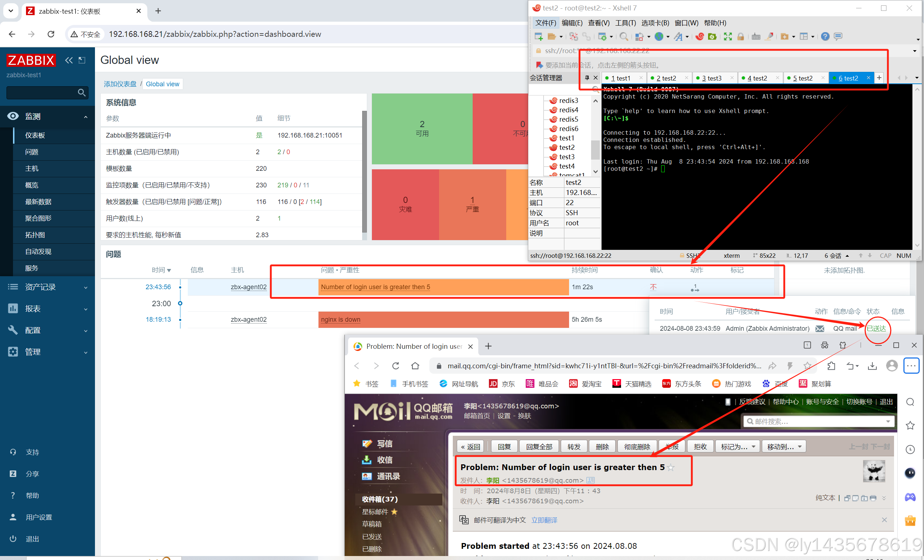Click the bookmark star in mail browser address bar
The image size is (924, 560).
coord(807,366)
